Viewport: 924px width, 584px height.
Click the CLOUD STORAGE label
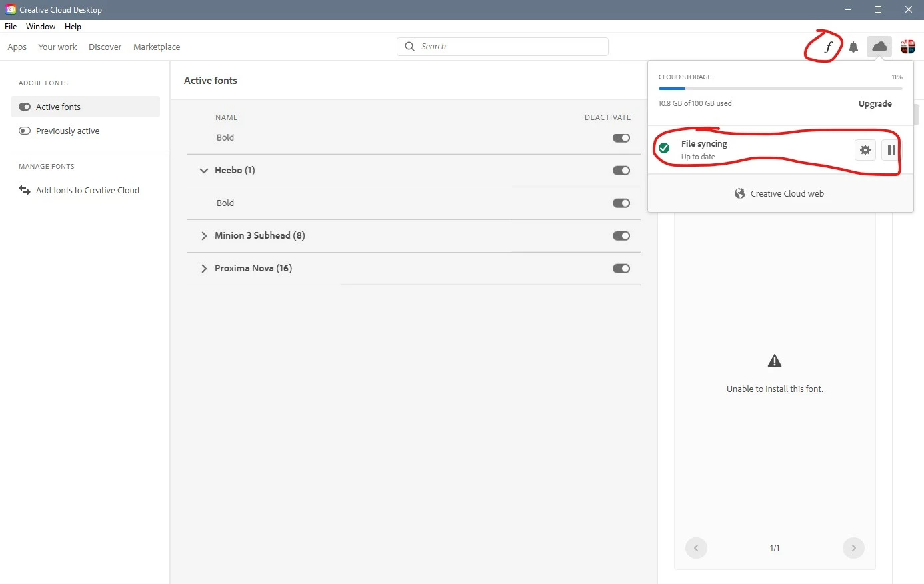click(x=685, y=77)
